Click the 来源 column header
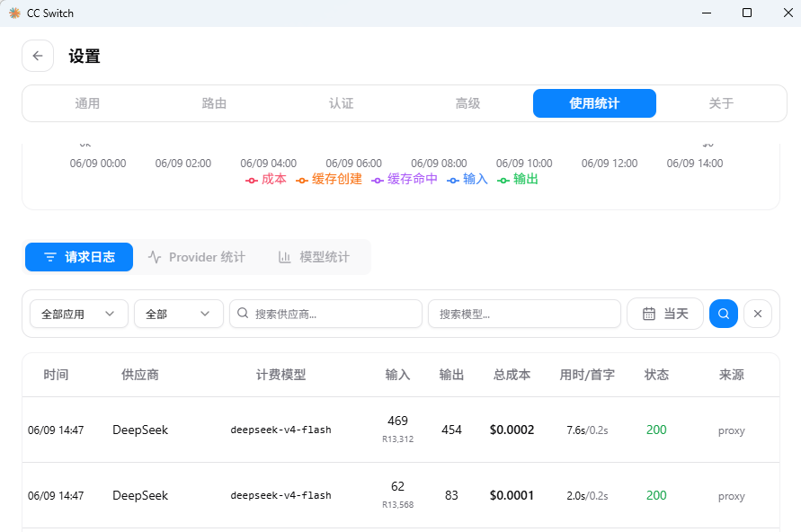Image resolution: width=801 pixels, height=532 pixels. point(732,375)
